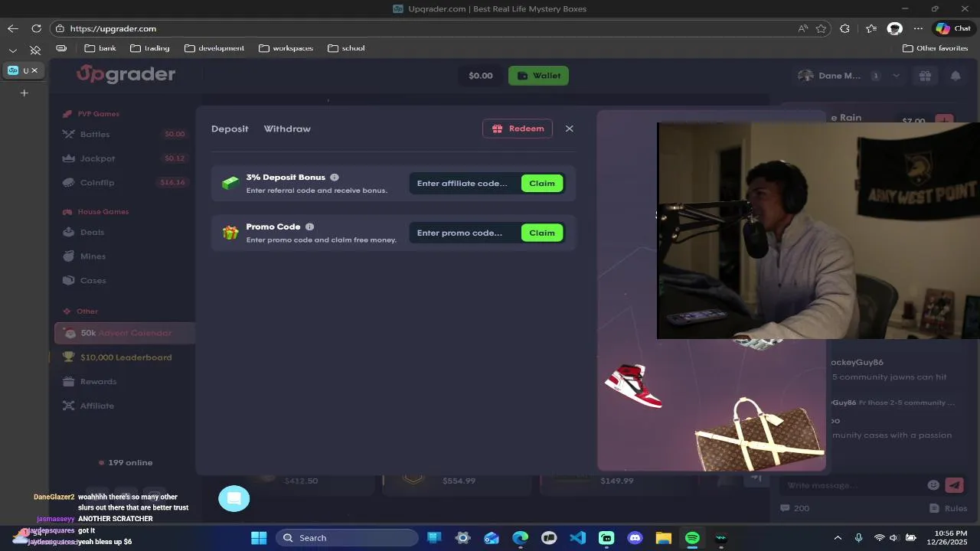Click the upgrader.com address bar

pyautogui.click(x=429, y=28)
